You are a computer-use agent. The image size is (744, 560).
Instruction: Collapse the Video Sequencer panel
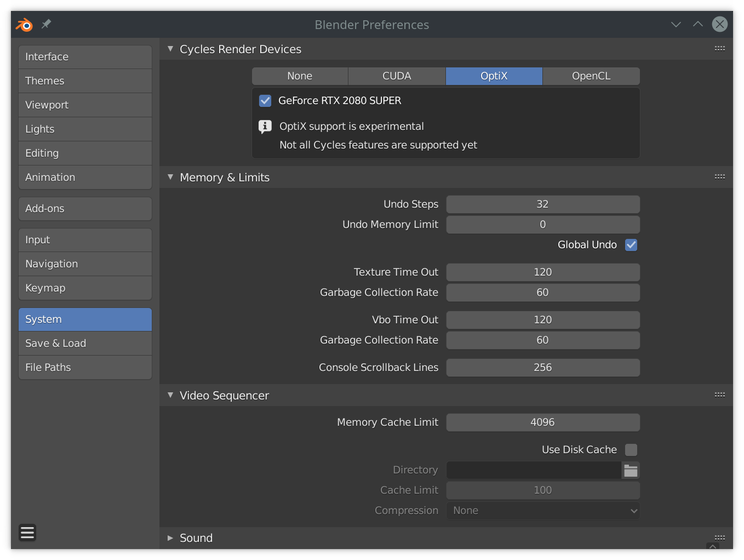(x=170, y=395)
